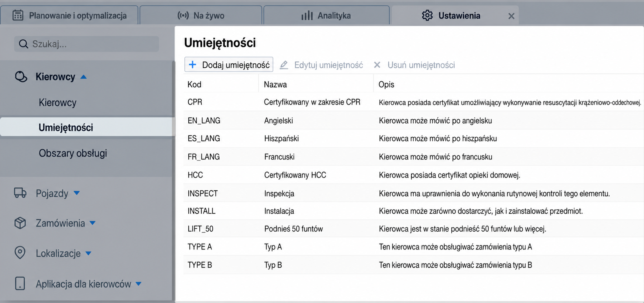Select the INSPECT code cell
This screenshot has height=303, width=644.
(x=202, y=193)
